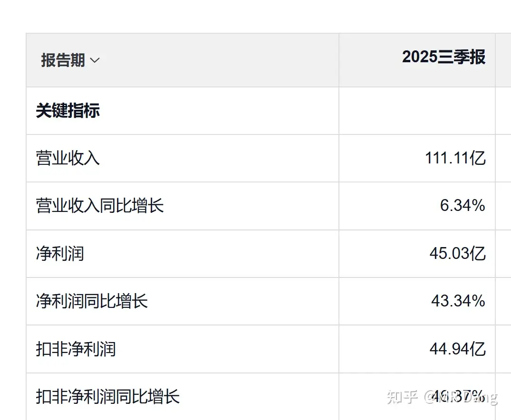Select the 净利润 row label
Viewport: 511px width, 420px height.
point(60,254)
